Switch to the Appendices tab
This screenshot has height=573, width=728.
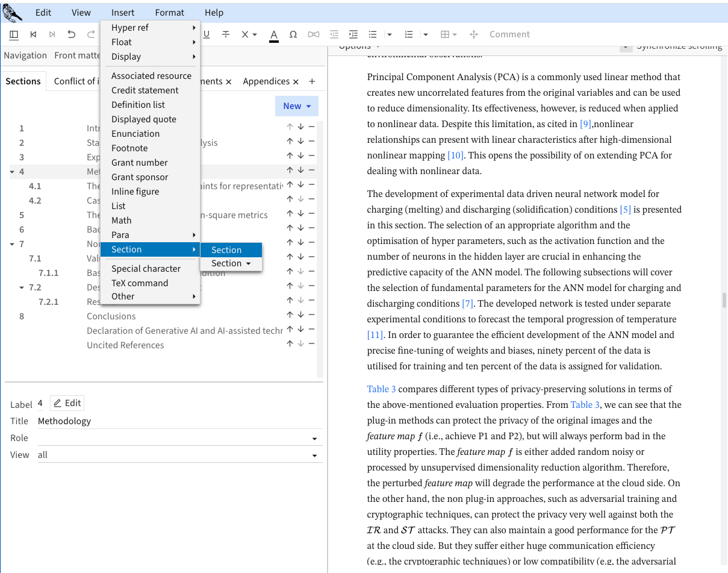pyautogui.click(x=266, y=81)
